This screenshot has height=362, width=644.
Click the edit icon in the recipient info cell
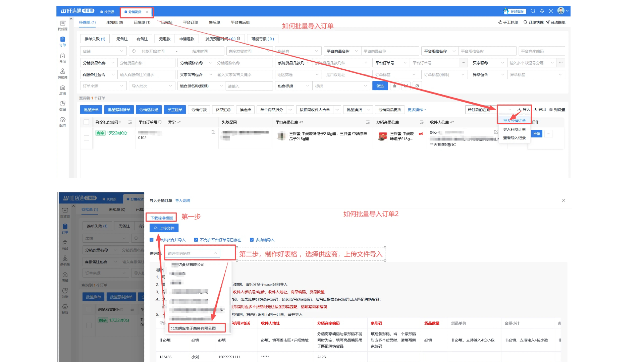click(496, 132)
